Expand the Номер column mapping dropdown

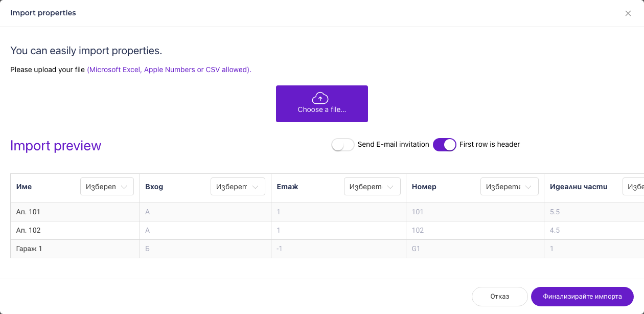[509, 187]
